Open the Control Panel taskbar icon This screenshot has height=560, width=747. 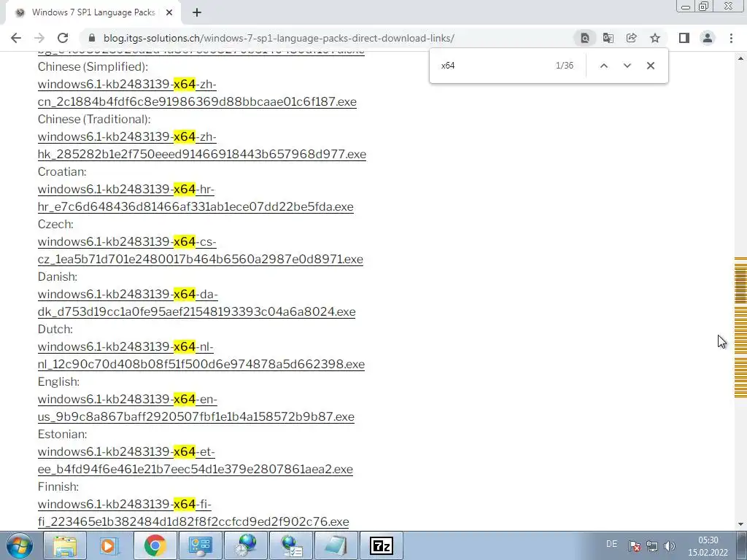click(x=201, y=545)
